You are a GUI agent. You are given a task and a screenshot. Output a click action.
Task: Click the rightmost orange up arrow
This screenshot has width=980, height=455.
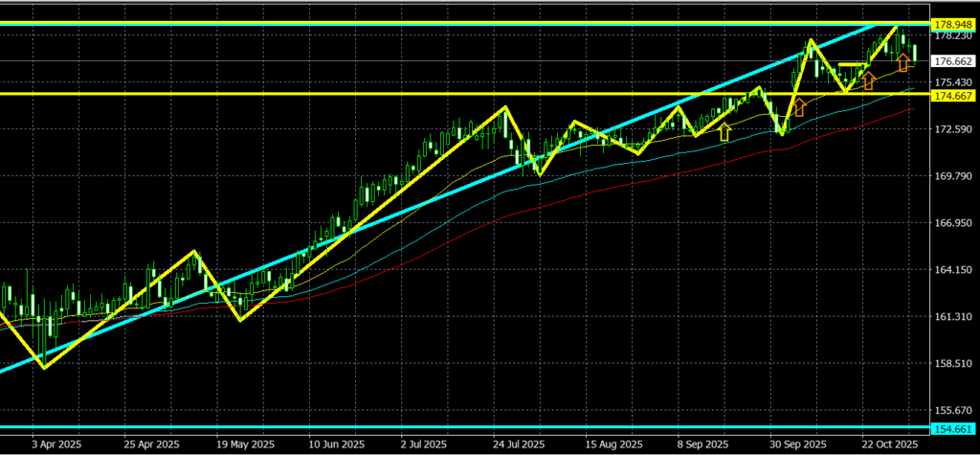coord(902,64)
